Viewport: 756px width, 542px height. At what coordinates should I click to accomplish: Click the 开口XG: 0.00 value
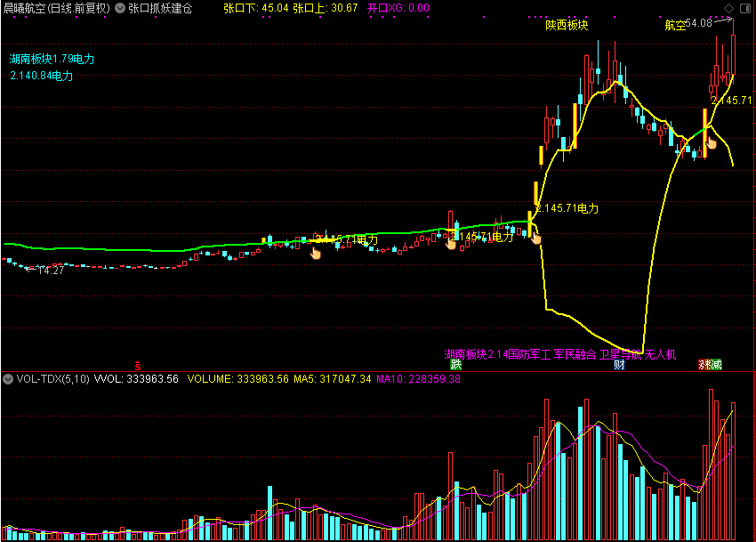pyautogui.click(x=398, y=8)
